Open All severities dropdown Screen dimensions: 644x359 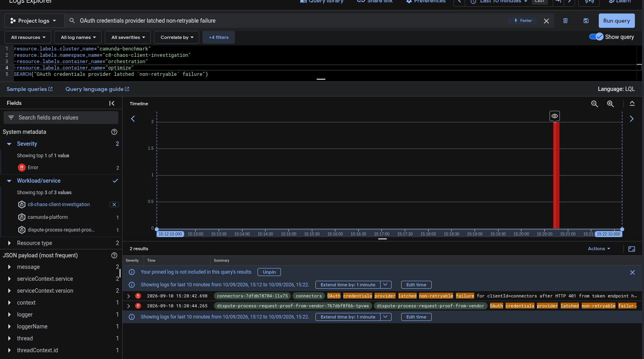(x=128, y=37)
